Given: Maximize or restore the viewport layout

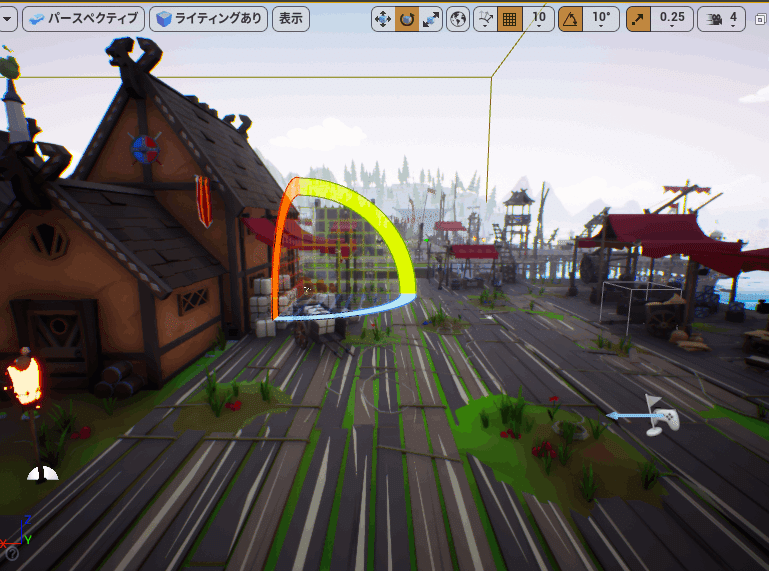Looking at the screenshot, I should coord(760,19).
